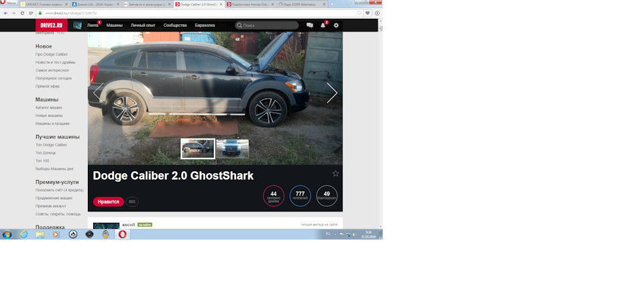644x288 pixels.
Task: Open Продвижение машин link
Action: click(54, 198)
